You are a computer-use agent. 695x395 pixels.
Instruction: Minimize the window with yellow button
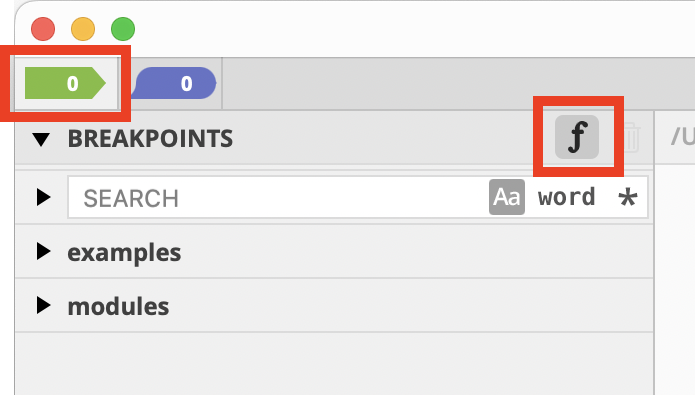[83, 29]
